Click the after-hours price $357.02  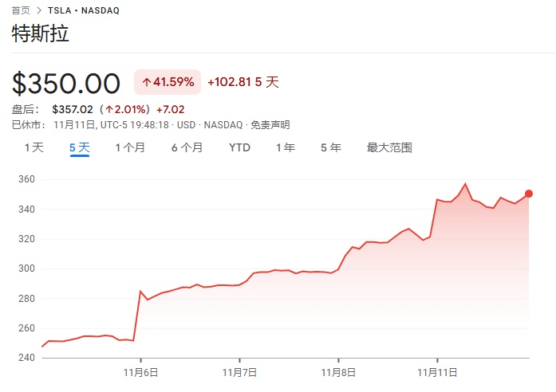pyautogui.click(x=72, y=109)
